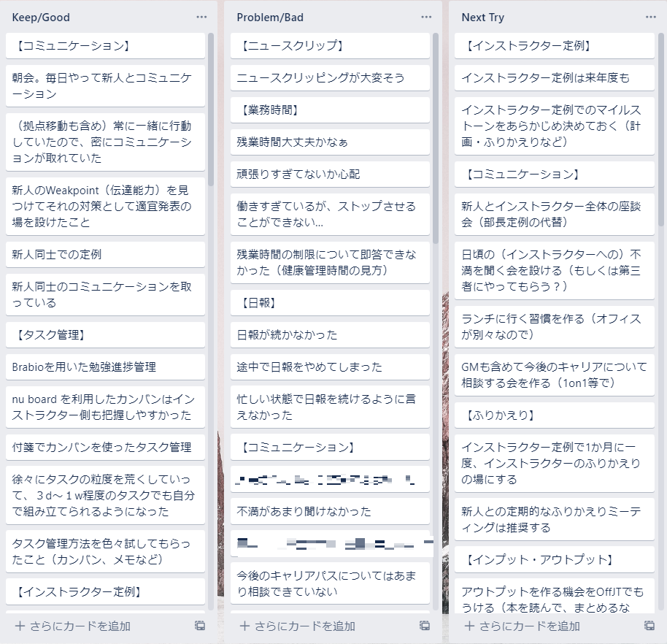The height and width of the screenshot is (644, 667).
Task: Open the ニュースクリッピングが大変そう card
Action: point(330,77)
